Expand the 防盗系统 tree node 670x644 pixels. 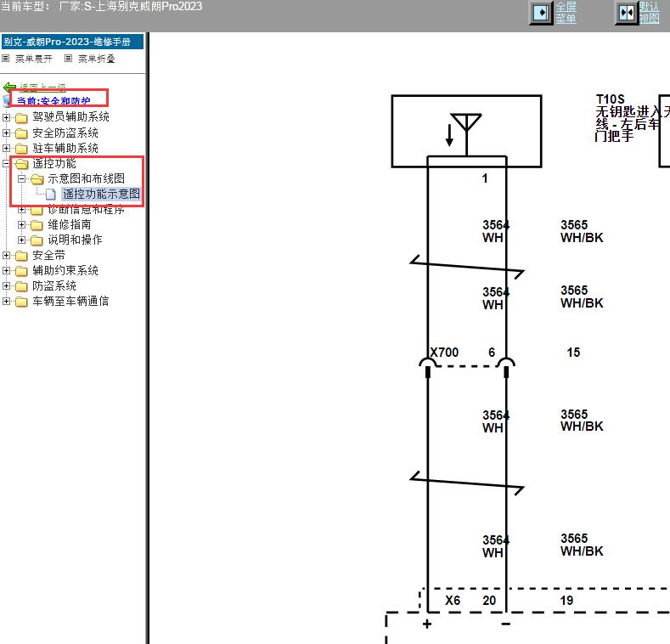pos(6,285)
